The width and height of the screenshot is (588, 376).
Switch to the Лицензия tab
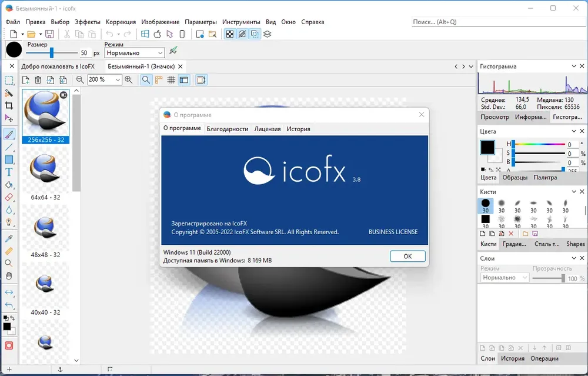[x=268, y=129]
